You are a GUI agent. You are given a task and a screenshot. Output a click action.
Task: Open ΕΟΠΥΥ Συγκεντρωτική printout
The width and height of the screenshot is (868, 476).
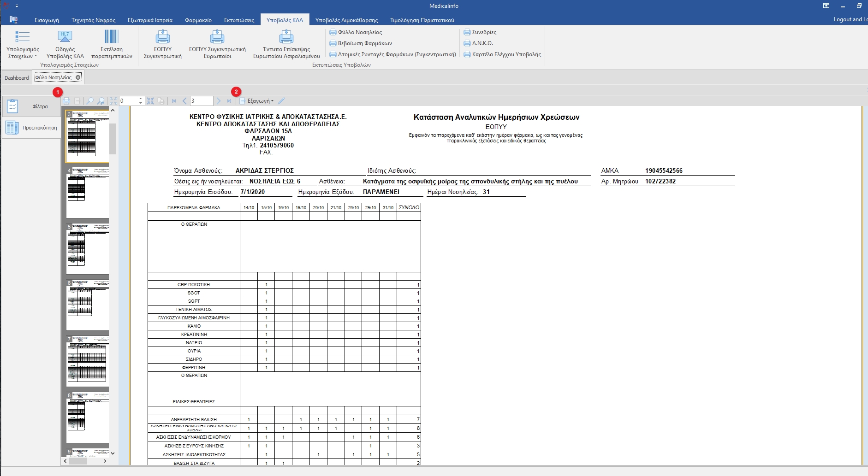162,45
